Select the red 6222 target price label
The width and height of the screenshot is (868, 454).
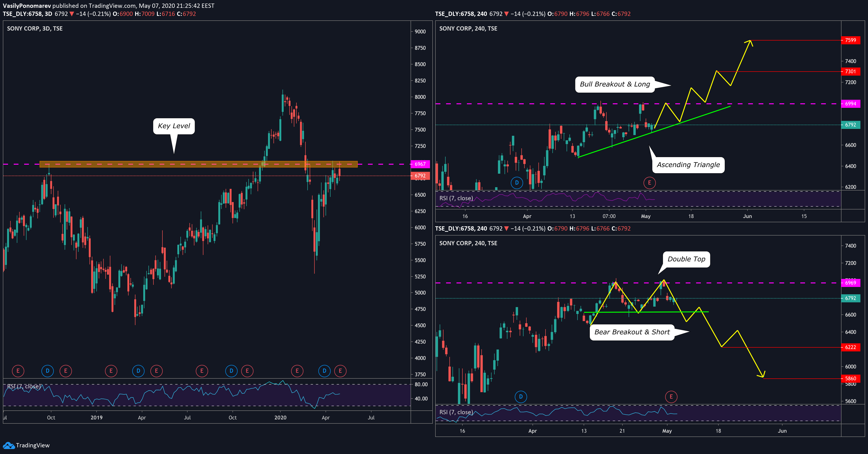click(850, 347)
